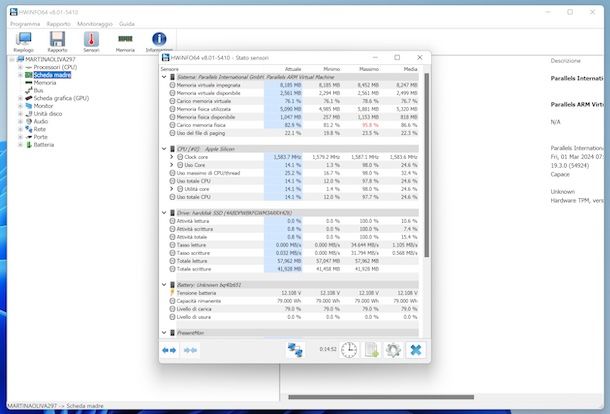610x414 pixels.
Task: Click the Media column header
Action: pyautogui.click(x=410, y=69)
